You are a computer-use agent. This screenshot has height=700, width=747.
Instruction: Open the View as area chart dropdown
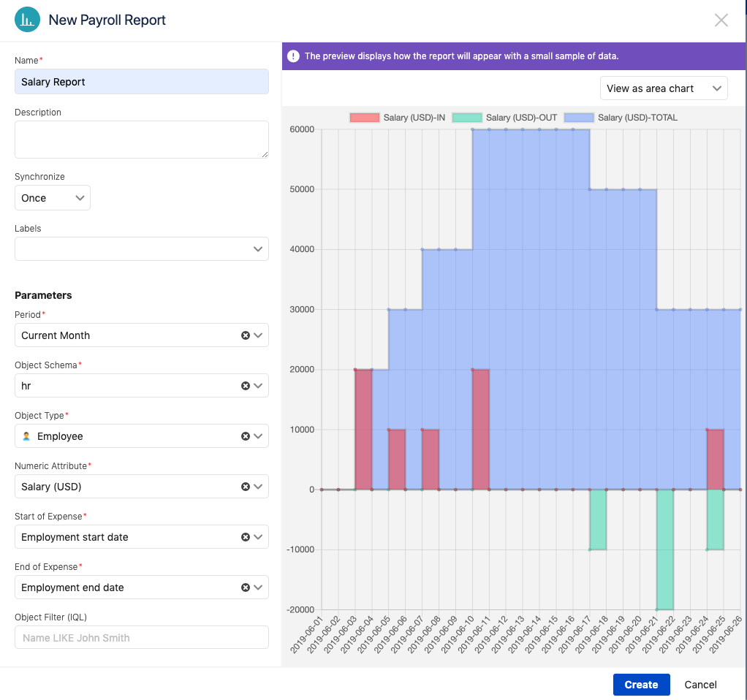click(663, 88)
